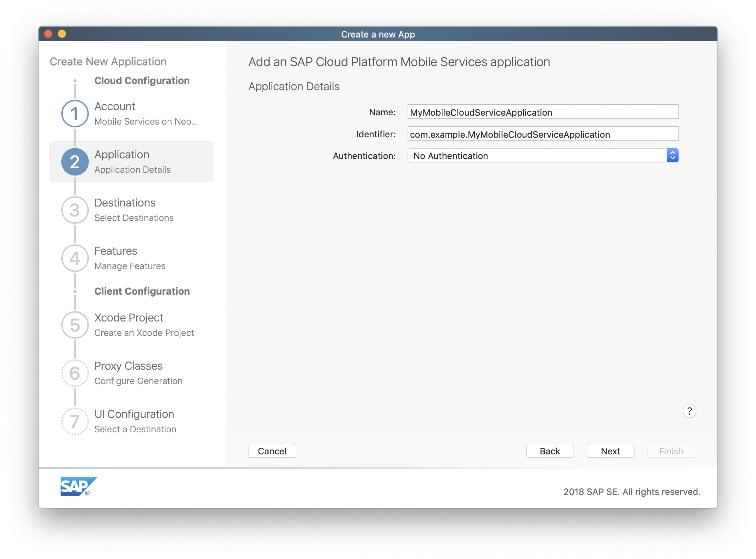
Task: Click the disabled Finish button
Action: point(671,451)
